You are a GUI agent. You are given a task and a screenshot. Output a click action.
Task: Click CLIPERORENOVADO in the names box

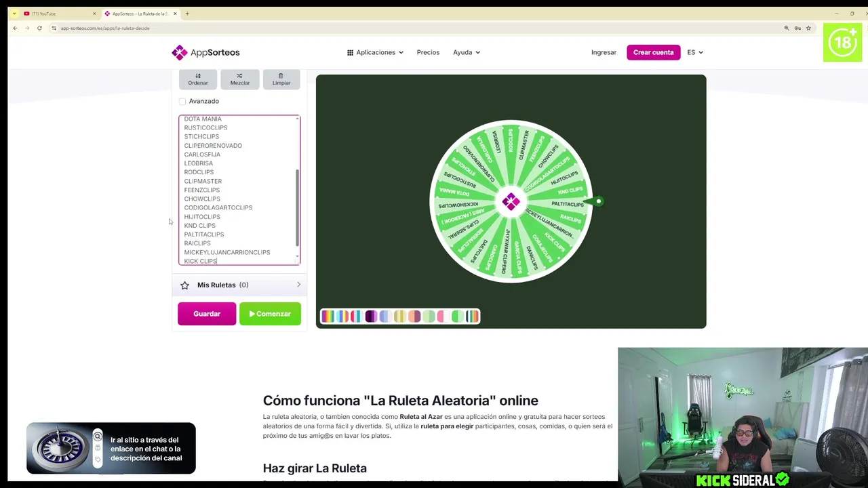(213, 145)
